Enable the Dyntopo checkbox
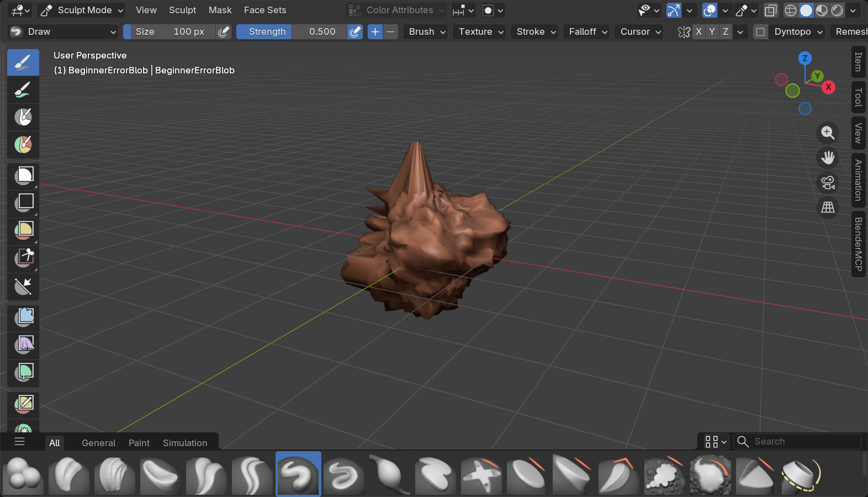This screenshot has height=497, width=868. pos(760,32)
